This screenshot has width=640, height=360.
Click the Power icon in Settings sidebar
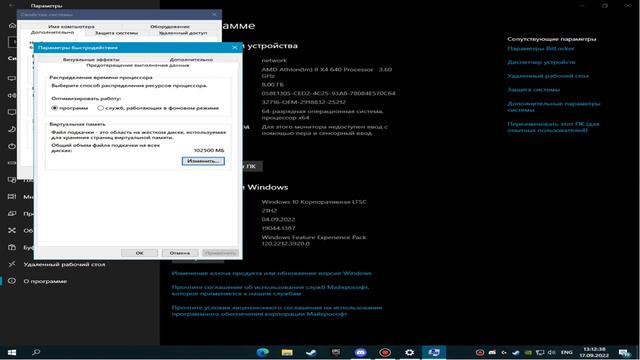pos(12,146)
